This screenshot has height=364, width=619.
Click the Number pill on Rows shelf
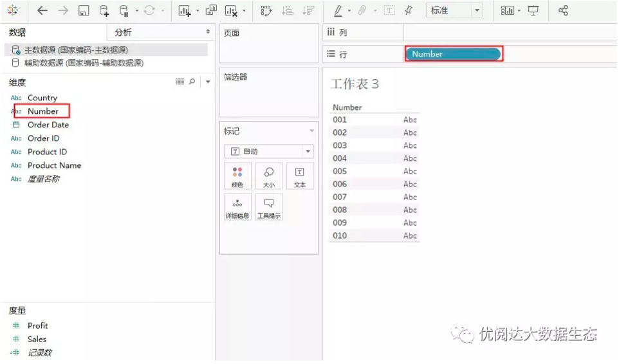(454, 53)
